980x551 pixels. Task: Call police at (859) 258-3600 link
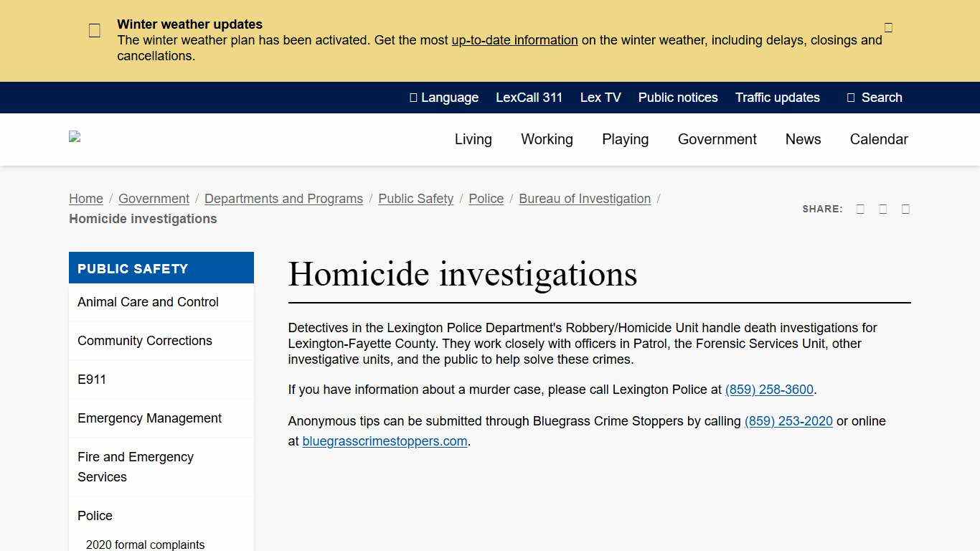pyautogui.click(x=768, y=390)
